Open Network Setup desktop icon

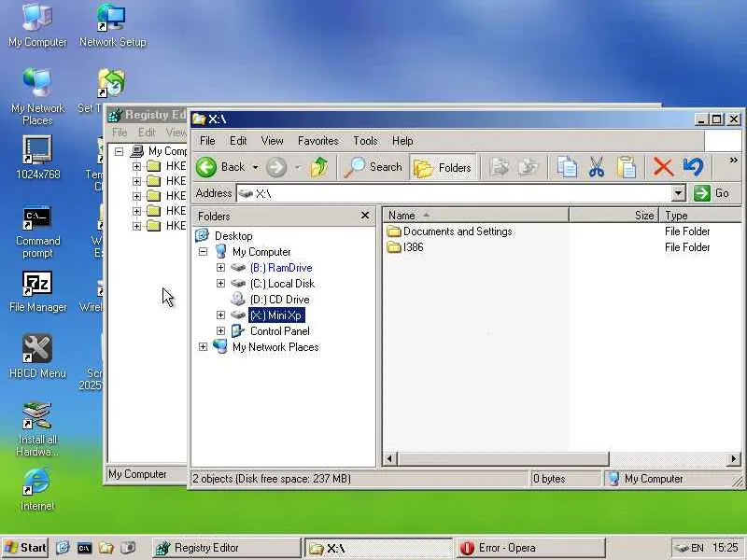pyautogui.click(x=112, y=25)
